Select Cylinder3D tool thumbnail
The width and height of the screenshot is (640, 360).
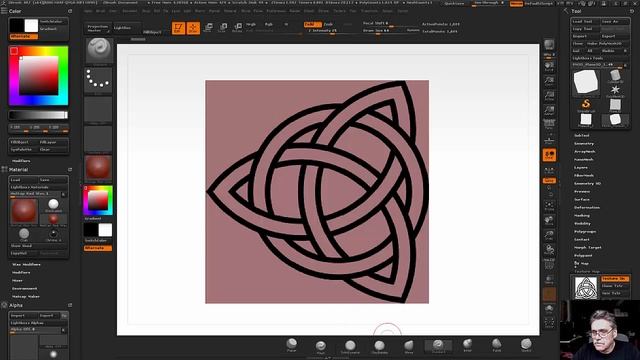point(615,76)
